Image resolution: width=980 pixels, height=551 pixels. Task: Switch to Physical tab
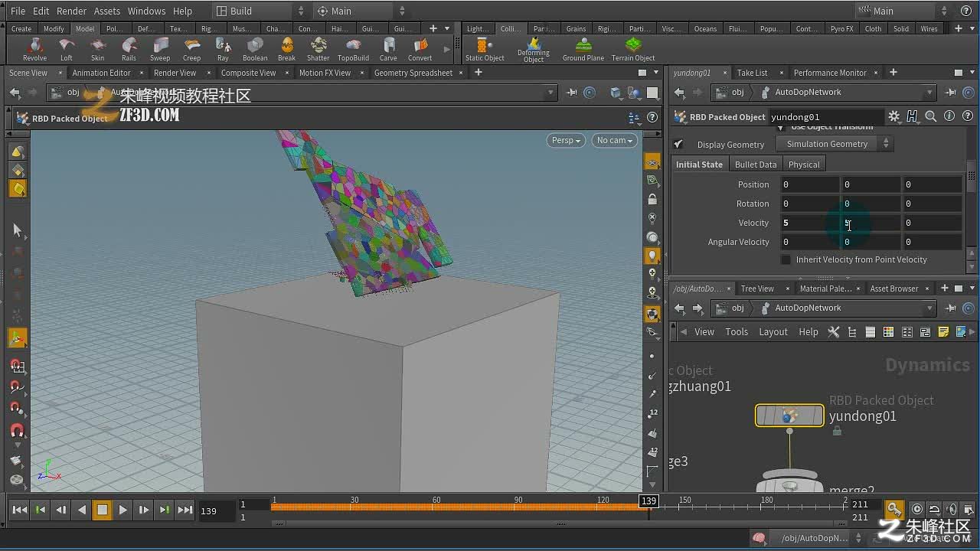click(804, 165)
